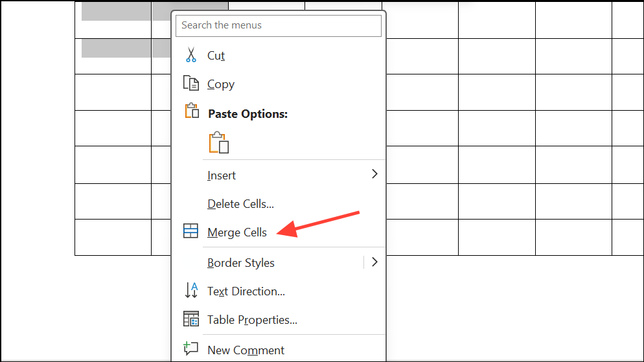Click the clipboard icon beside Paste Options
This screenshot has width=644, height=362.
click(192, 111)
